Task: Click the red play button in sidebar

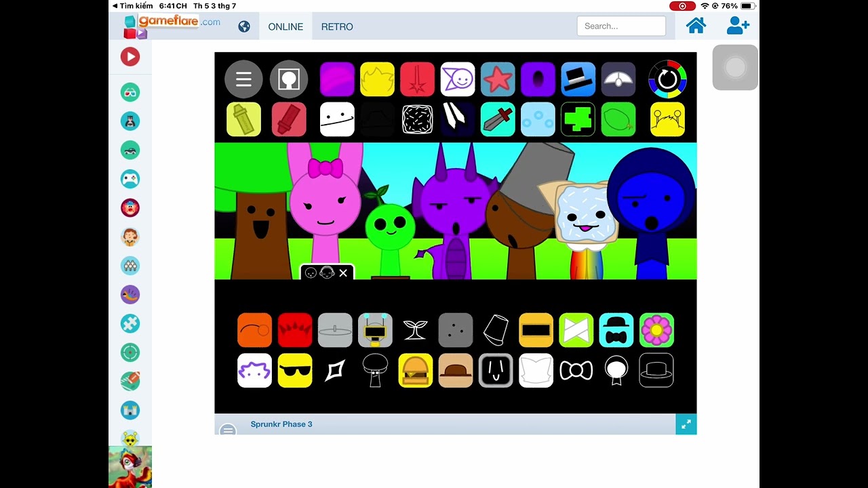Action: tap(130, 56)
